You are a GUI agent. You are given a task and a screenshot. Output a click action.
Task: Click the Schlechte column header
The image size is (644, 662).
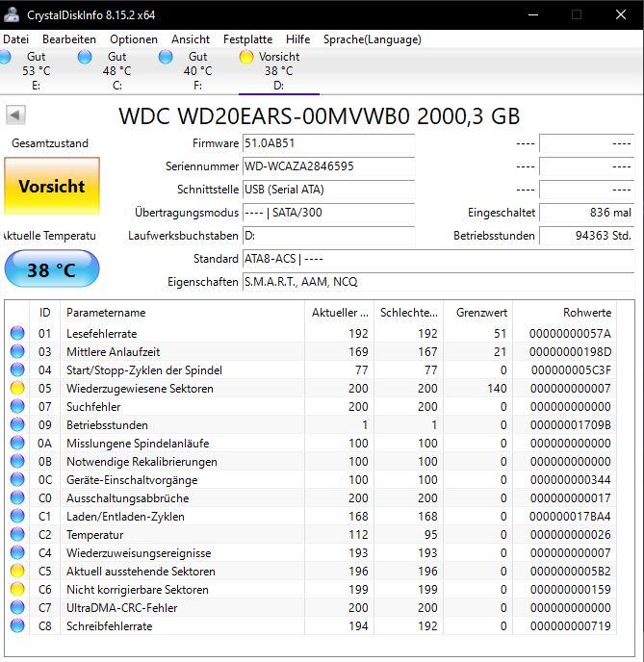(409, 313)
